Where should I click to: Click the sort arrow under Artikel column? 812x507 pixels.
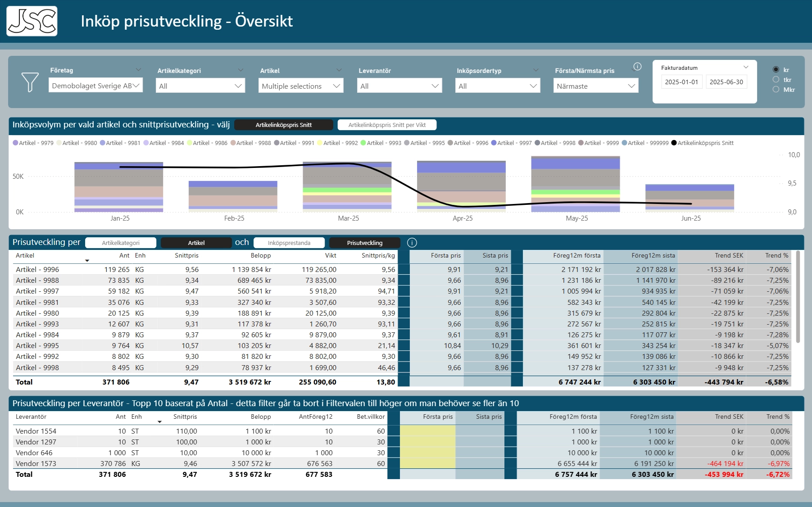click(x=87, y=261)
